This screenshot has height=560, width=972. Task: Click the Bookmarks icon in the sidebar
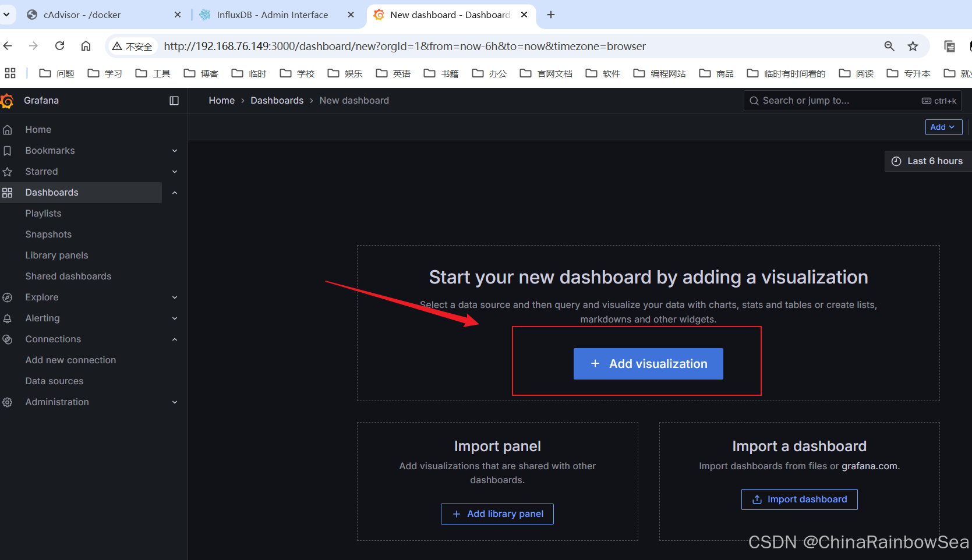click(x=8, y=151)
